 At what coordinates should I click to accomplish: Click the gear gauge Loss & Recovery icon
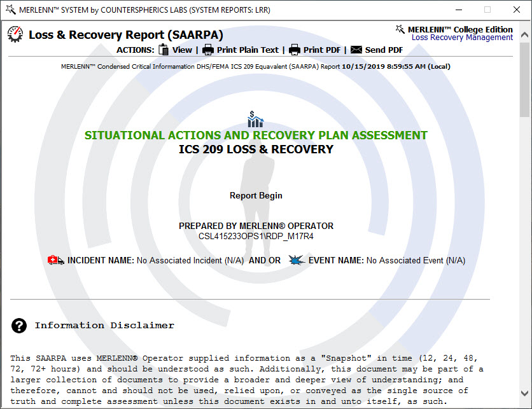click(15, 34)
